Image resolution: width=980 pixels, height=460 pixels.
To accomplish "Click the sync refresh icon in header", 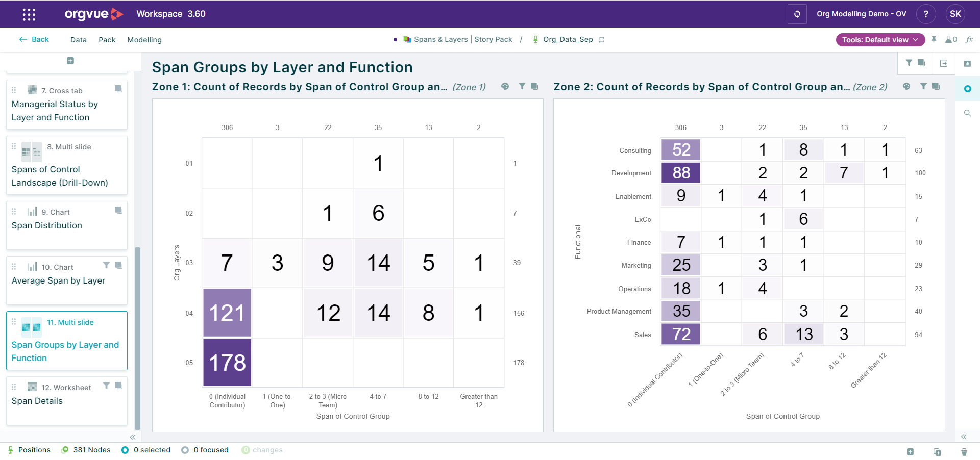I will [x=797, y=14].
